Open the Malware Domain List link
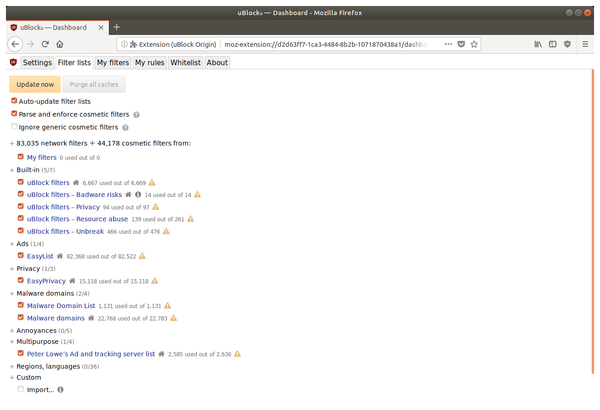The width and height of the screenshot is (600, 410). click(61, 305)
